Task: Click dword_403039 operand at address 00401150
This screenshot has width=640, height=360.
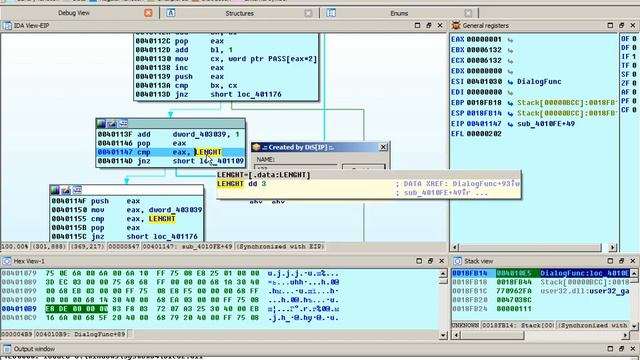Action: point(176,210)
